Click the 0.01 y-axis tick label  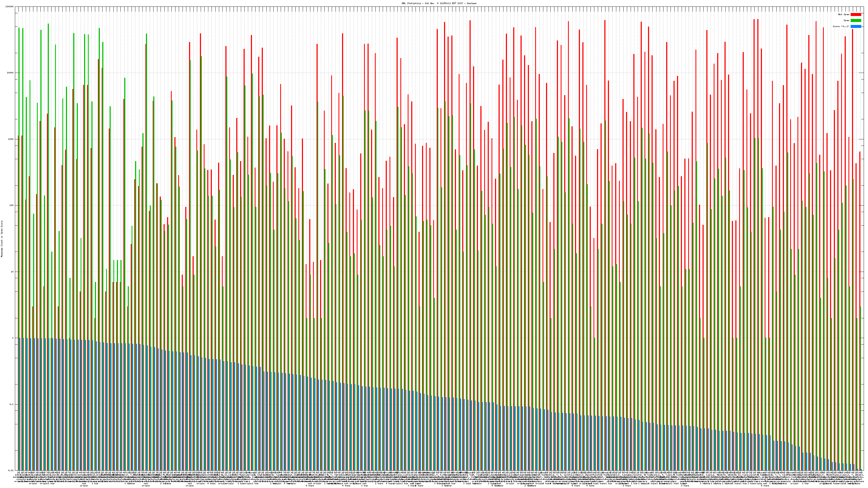(x=11, y=470)
